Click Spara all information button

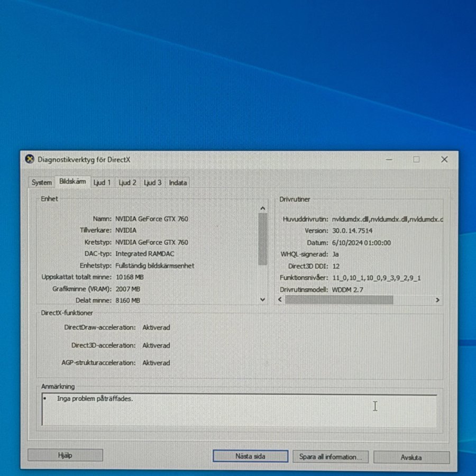click(331, 456)
